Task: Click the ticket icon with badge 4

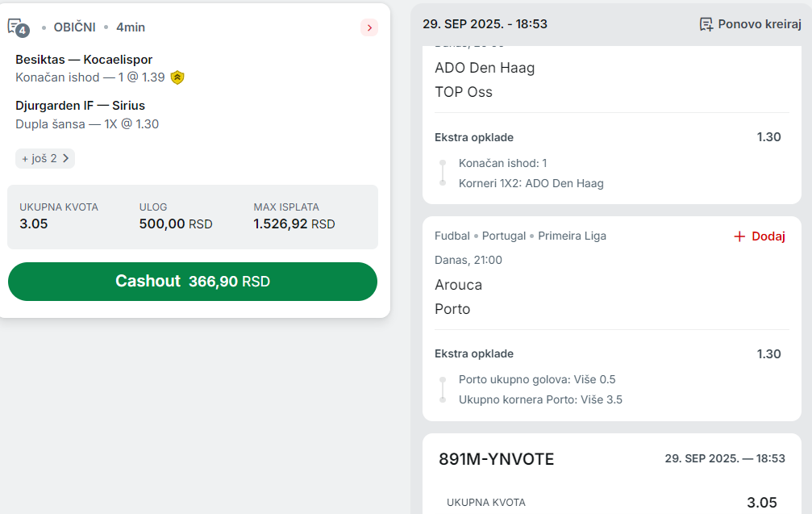Action: [18, 27]
